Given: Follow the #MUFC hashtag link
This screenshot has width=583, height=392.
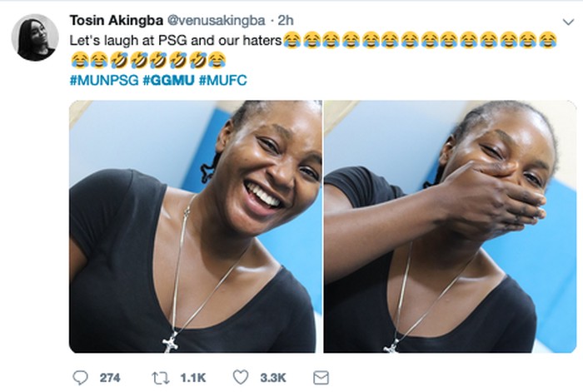Looking at the screenshot, I should (222, 81).
